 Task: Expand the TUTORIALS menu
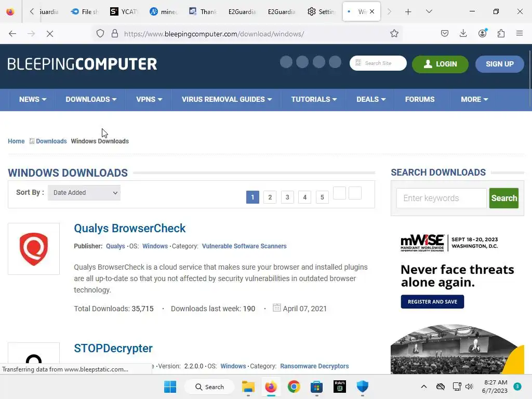coord(314,99)
